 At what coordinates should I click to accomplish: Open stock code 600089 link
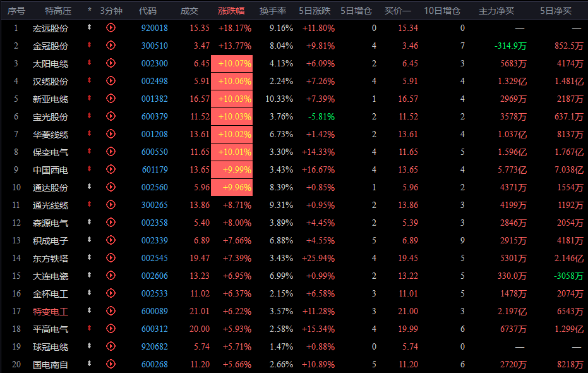pos(155,311)
